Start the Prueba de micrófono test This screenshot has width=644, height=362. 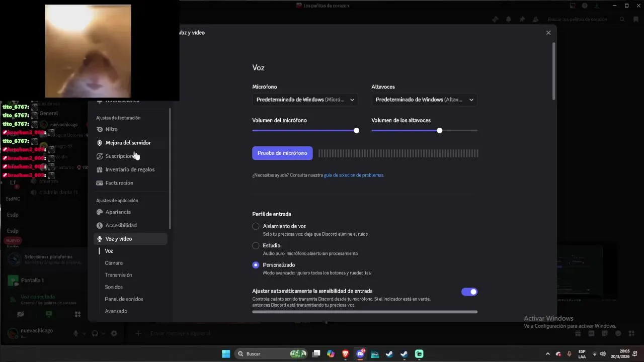pyautogui.click(x=282, y=153)
